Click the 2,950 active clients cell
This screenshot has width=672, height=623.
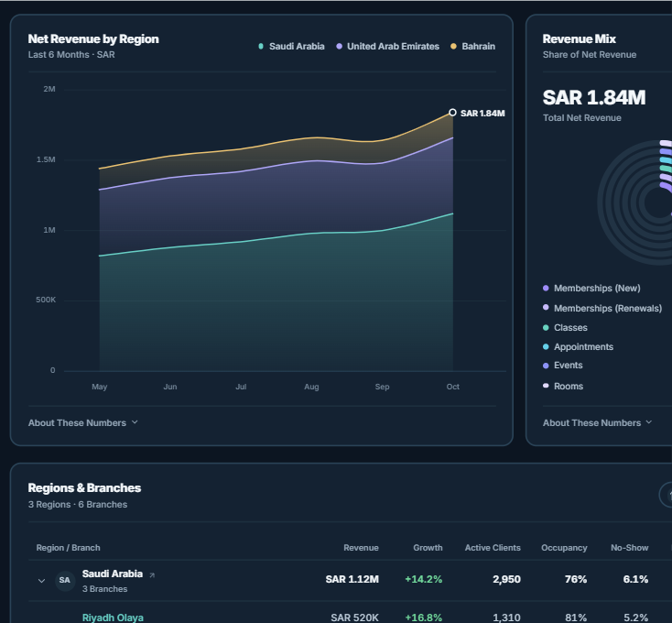pos(506,579)
